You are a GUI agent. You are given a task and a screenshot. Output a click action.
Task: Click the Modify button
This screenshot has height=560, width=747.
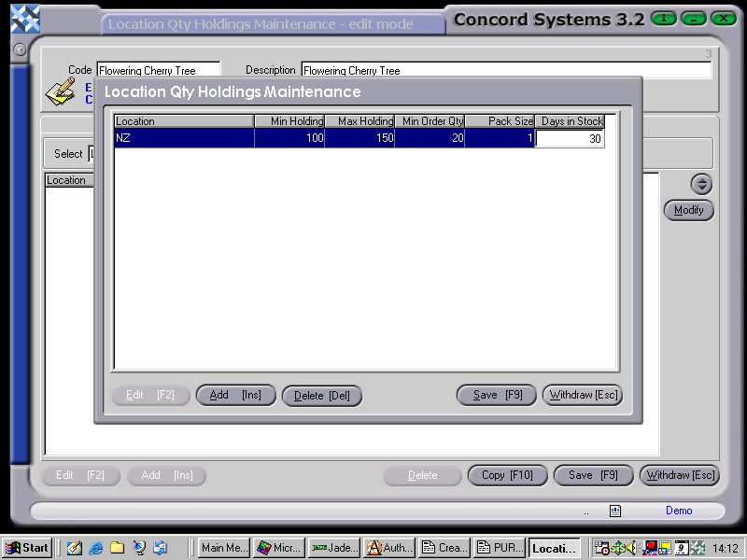(688, 210)
